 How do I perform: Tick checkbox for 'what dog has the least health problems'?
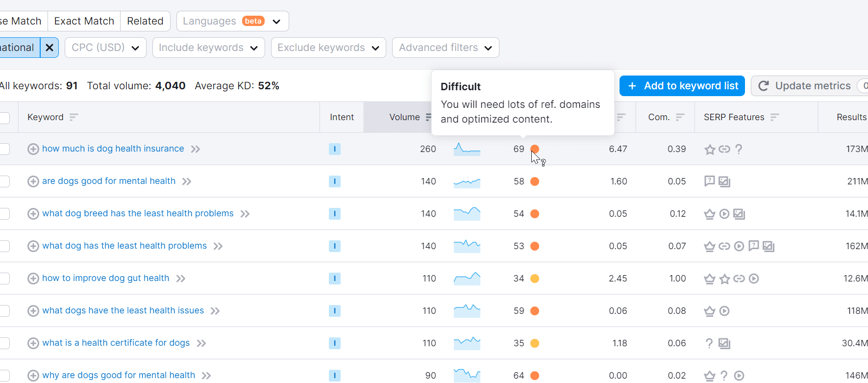point(4,246)
